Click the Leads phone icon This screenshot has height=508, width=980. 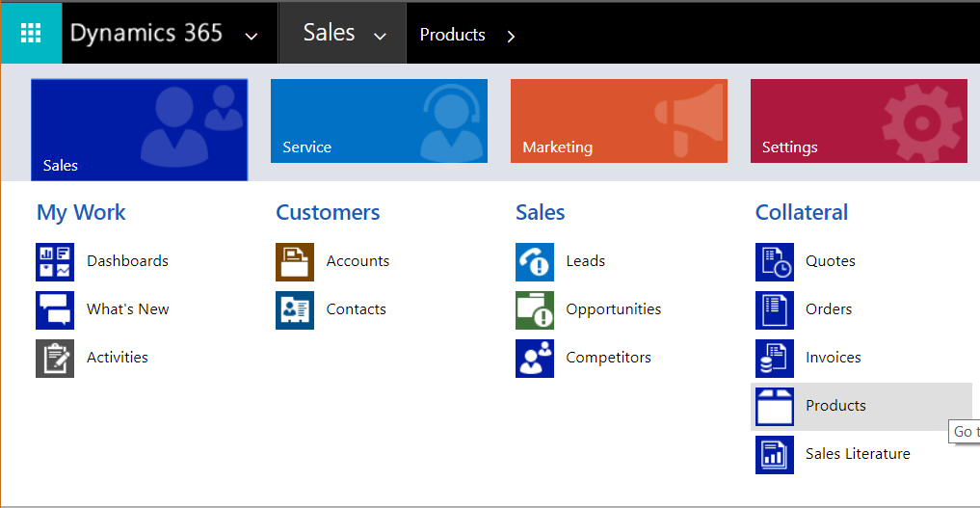tap(535, 262)
